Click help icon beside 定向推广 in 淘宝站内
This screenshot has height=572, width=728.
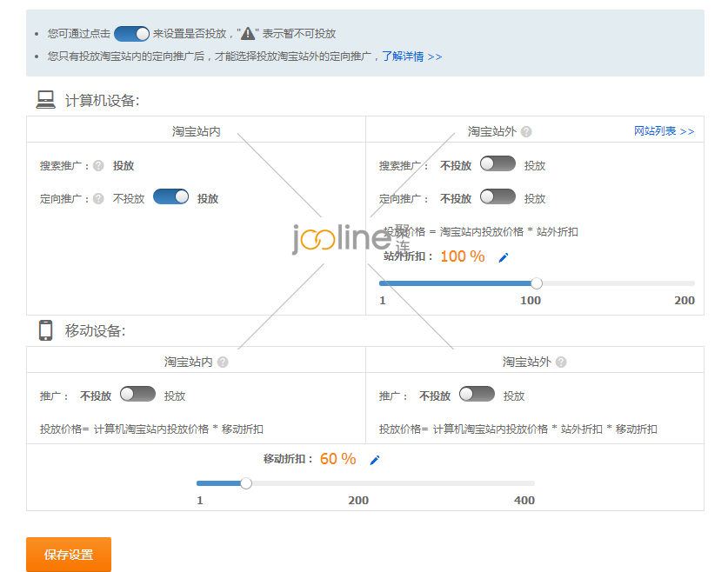coord(98,198)
